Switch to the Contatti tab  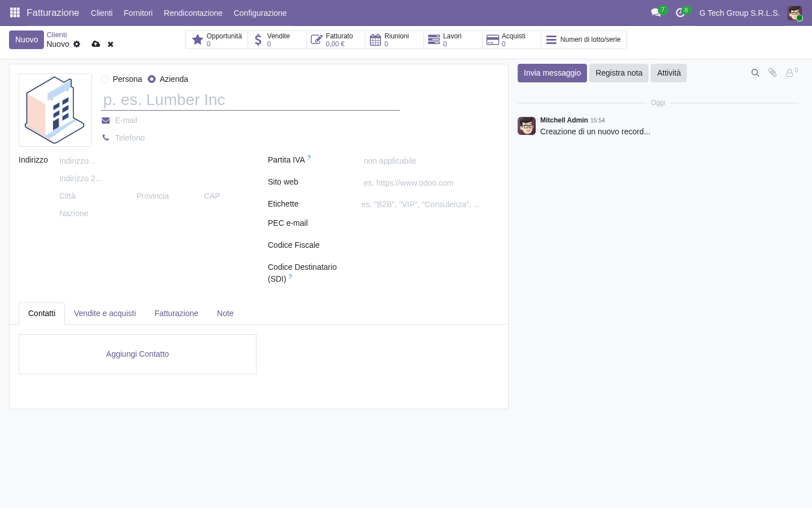pyautogui.click(x=42, y=313)
